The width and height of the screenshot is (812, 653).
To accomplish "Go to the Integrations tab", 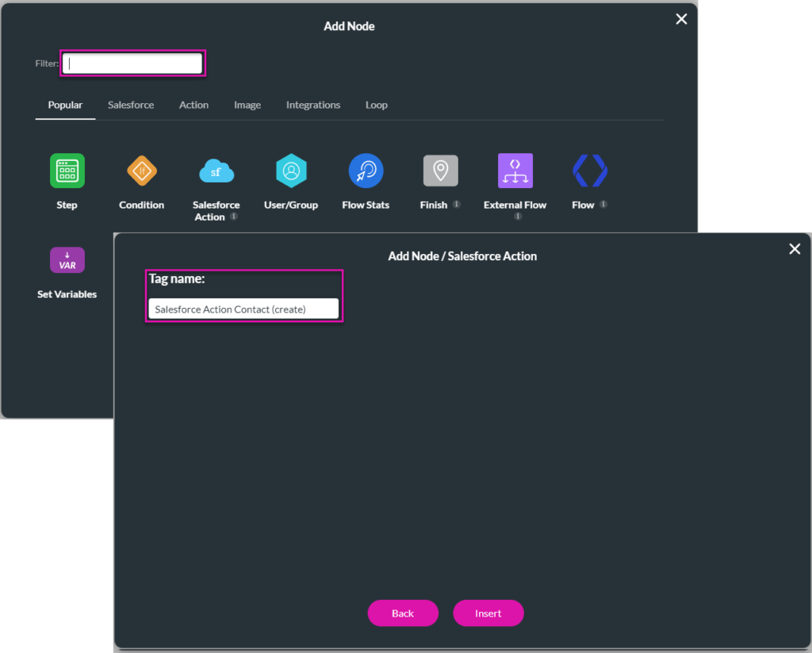I will [x=313, y=105].
